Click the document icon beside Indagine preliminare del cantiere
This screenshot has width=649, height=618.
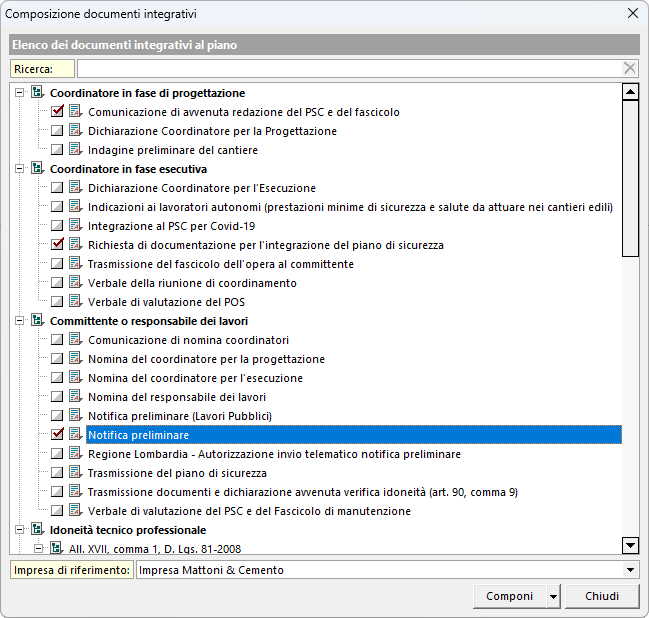click(75, 150)
